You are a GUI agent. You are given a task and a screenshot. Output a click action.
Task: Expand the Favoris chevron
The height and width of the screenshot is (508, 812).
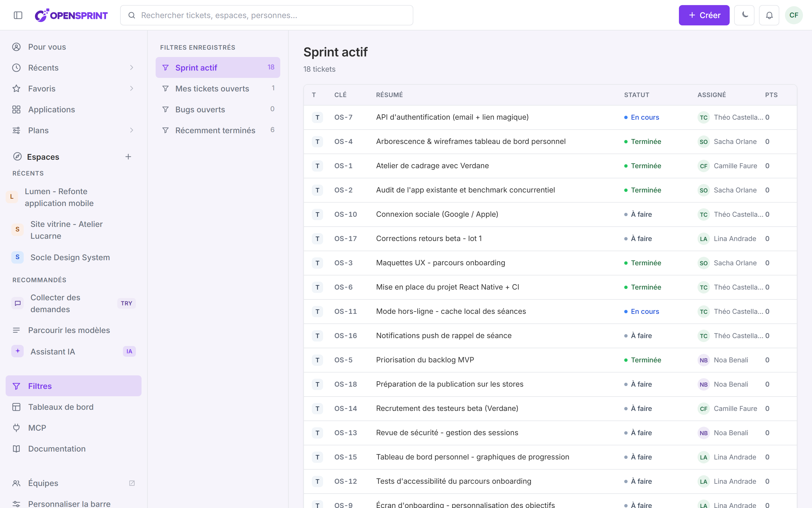pos(132,88)
